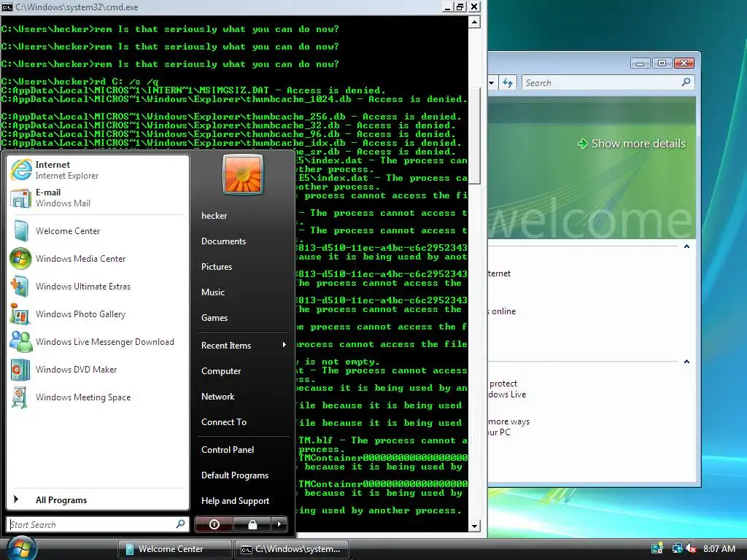
Task: Open Welcome Center address bar dropdown arrow
Action: [x=492, y=83]
